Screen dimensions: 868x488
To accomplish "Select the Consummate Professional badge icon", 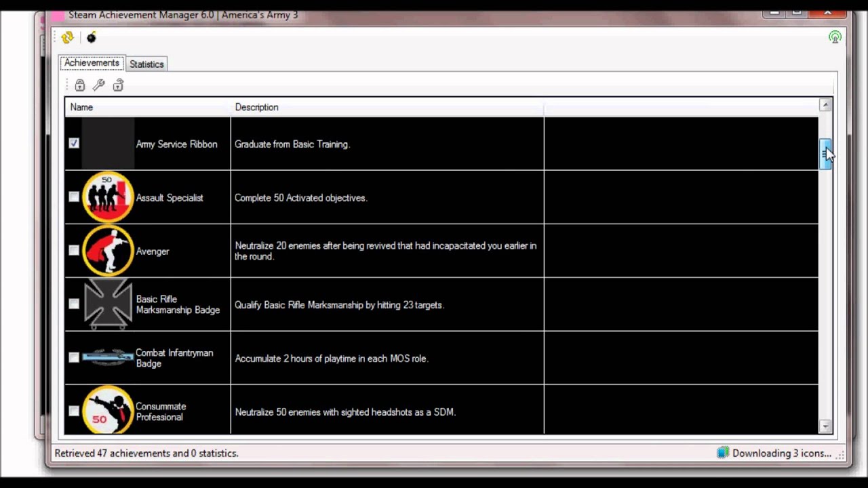I will click(108, 410).
